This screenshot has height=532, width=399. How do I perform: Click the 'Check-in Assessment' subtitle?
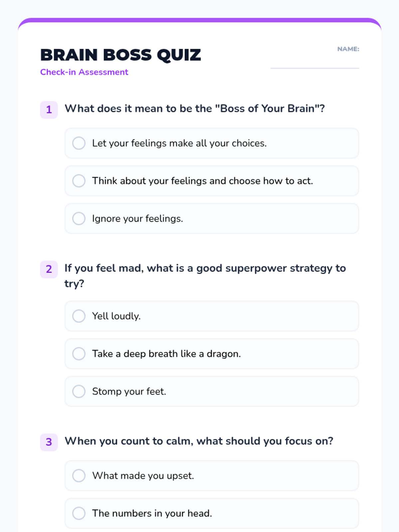click(x=84, y=72)
